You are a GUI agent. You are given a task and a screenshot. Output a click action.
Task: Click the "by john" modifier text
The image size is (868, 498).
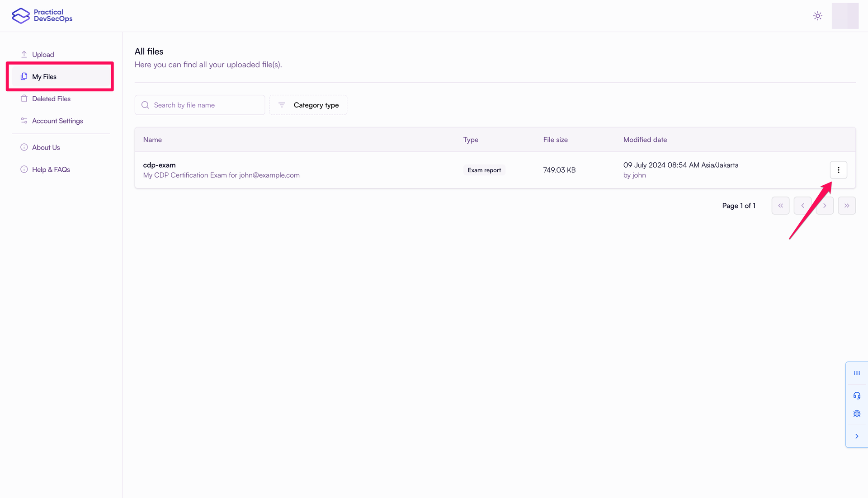(634, 175)
